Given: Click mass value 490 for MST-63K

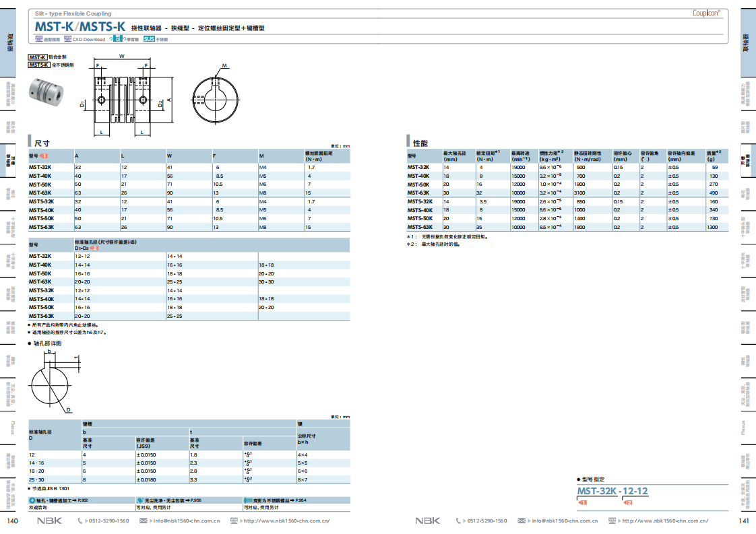Looking at the screenshot, I should pyautogui.click(x=714, y=193).
